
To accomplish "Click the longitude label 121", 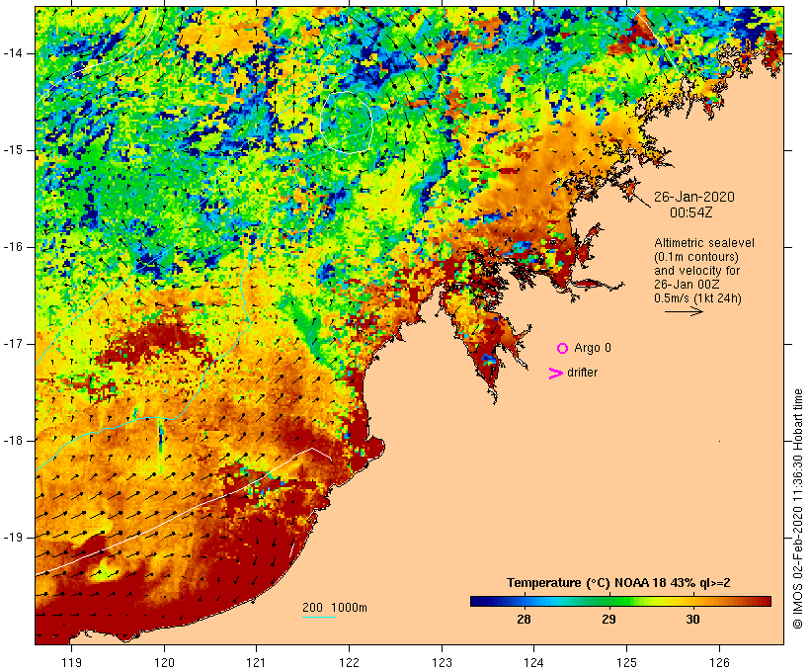I will coord(256,662).
